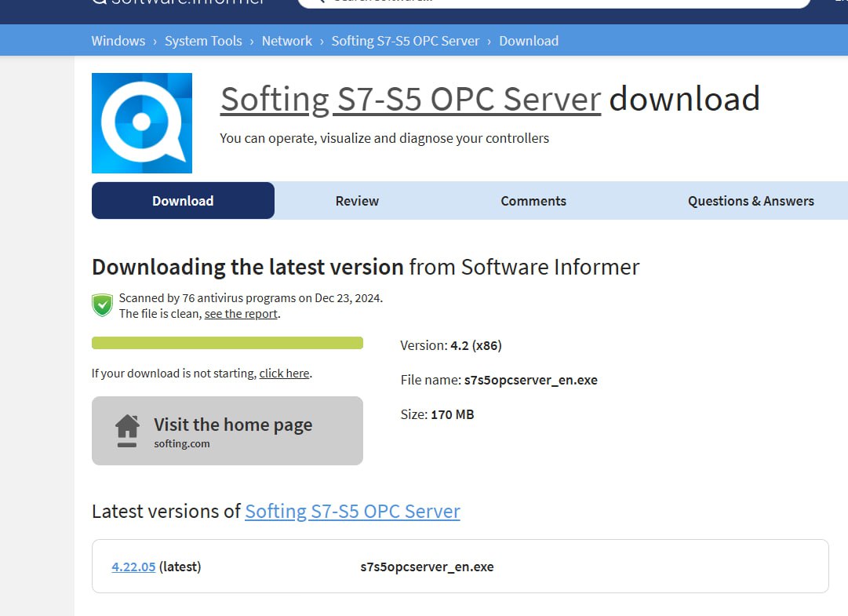Switch to the Review tab
This screenshot has height=616, width=848.
(x=357, y=201)
